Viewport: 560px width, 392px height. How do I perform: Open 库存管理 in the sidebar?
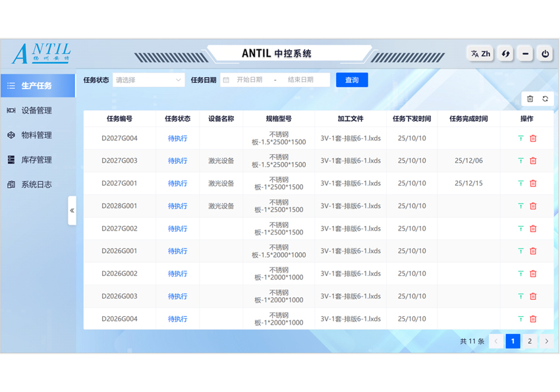[x=36, y=160]
